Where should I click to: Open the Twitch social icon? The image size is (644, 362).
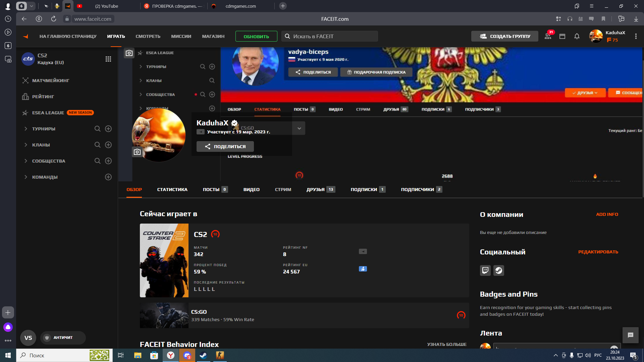485,270
